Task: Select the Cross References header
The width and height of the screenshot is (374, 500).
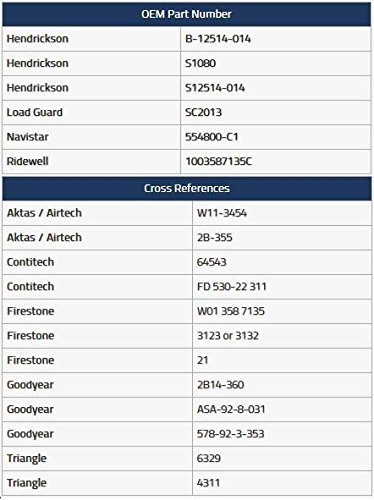Action: click(x=187, y=188)
